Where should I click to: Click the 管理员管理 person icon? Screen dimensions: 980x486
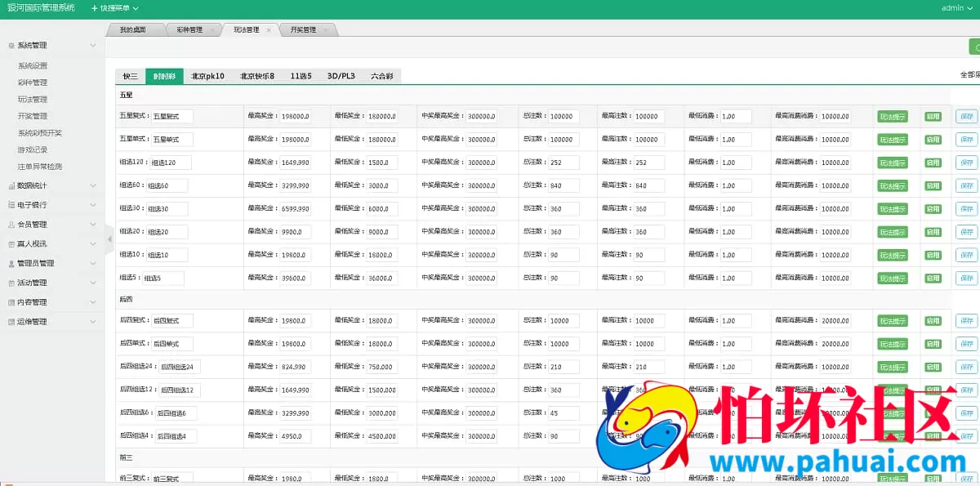[11, 264]
